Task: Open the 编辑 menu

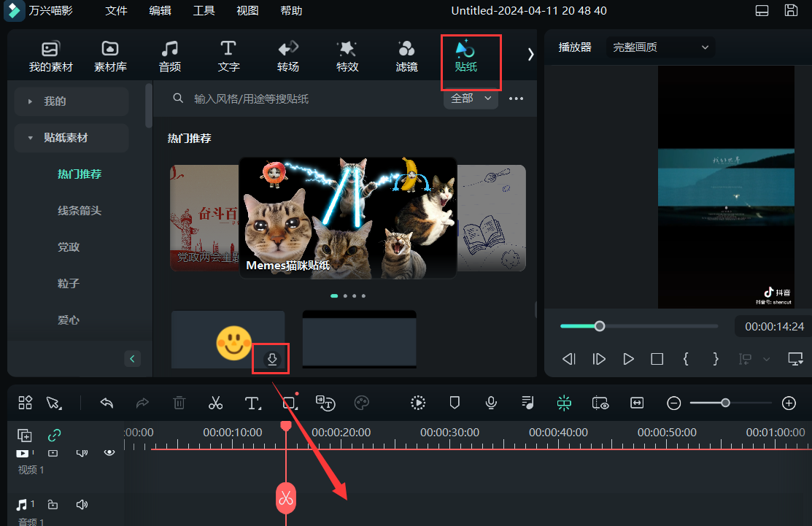Action: click(x=160, y=11)
